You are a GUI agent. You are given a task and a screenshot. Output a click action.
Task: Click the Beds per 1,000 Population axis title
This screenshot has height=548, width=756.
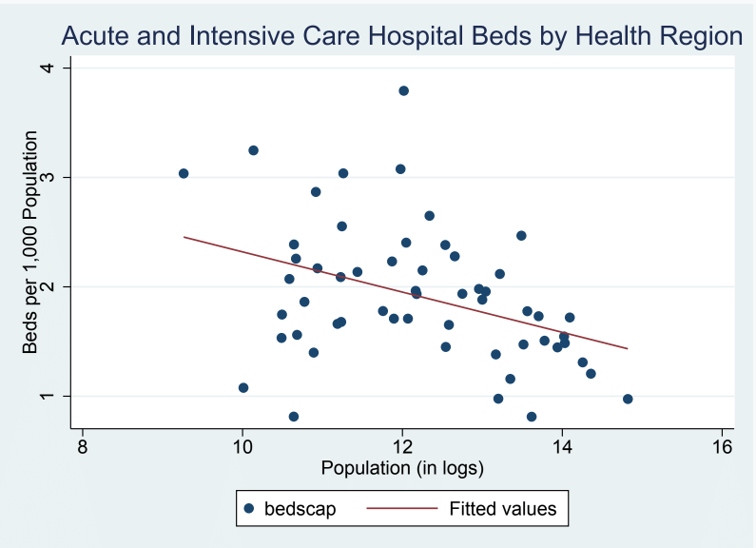click(30, 242)
